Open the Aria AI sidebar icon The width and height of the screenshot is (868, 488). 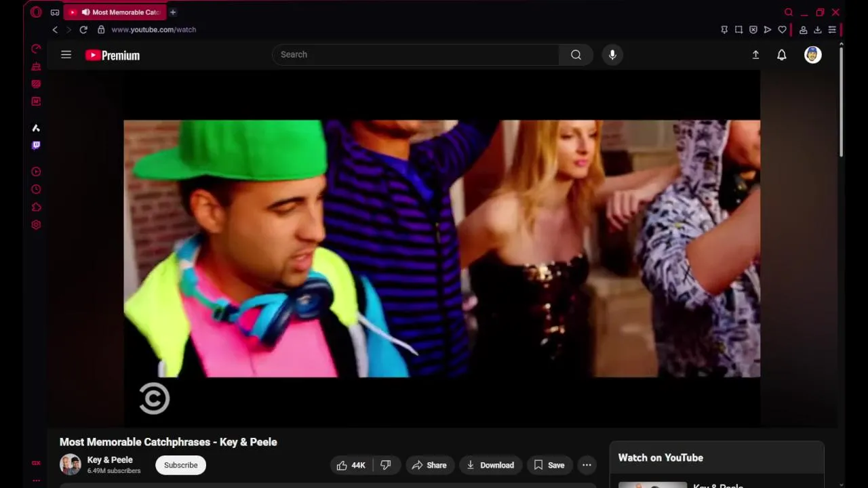[36, 128]
